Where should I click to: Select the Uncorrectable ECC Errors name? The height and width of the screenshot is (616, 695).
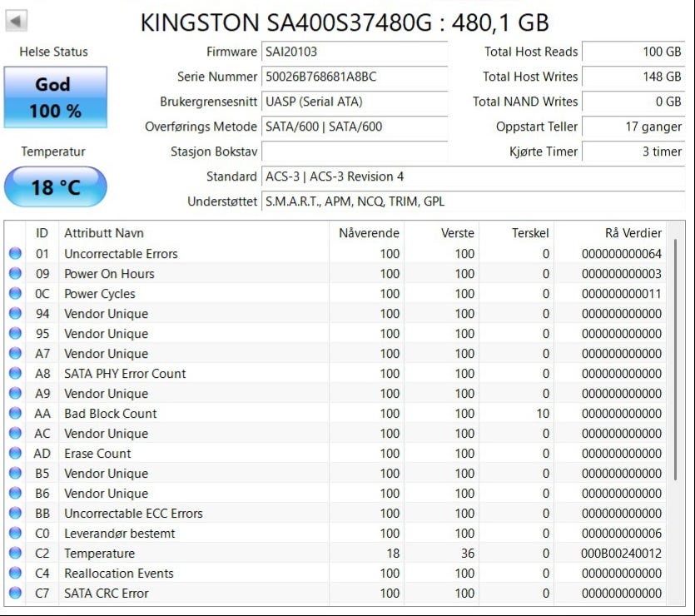(x=133, y=513)
